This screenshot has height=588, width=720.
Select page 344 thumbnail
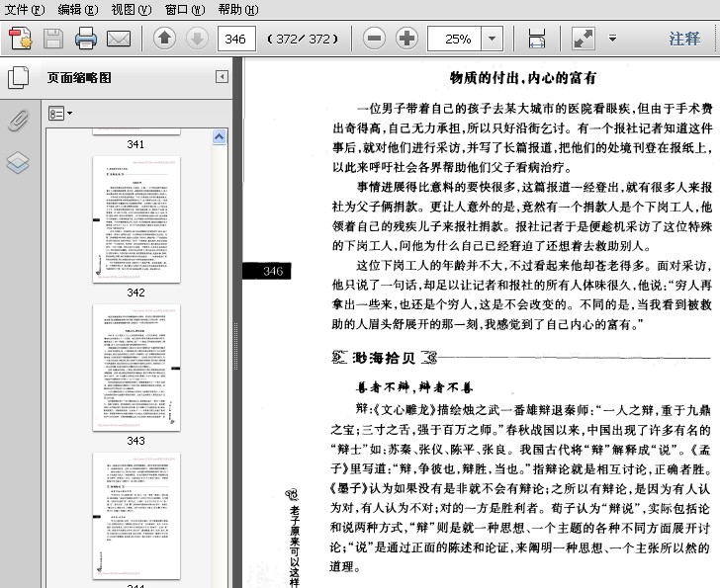(136, 516)
